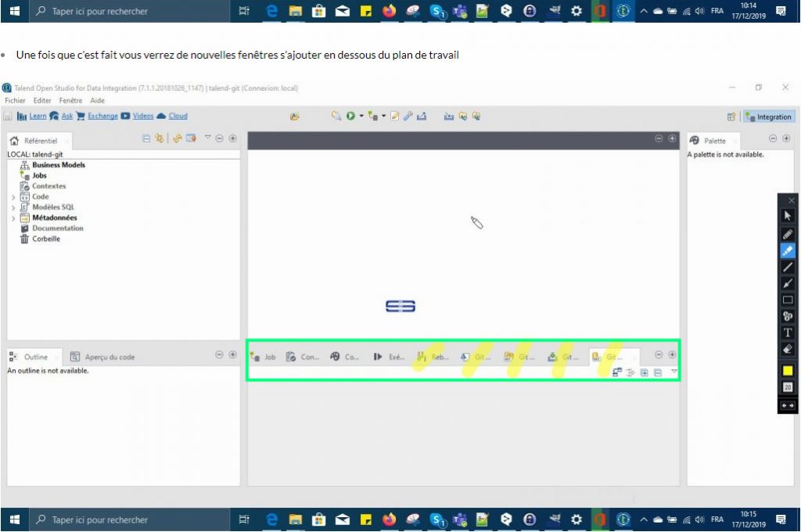Open the dropdown arrow next to the job icon
801x532 pixels.
383,116
